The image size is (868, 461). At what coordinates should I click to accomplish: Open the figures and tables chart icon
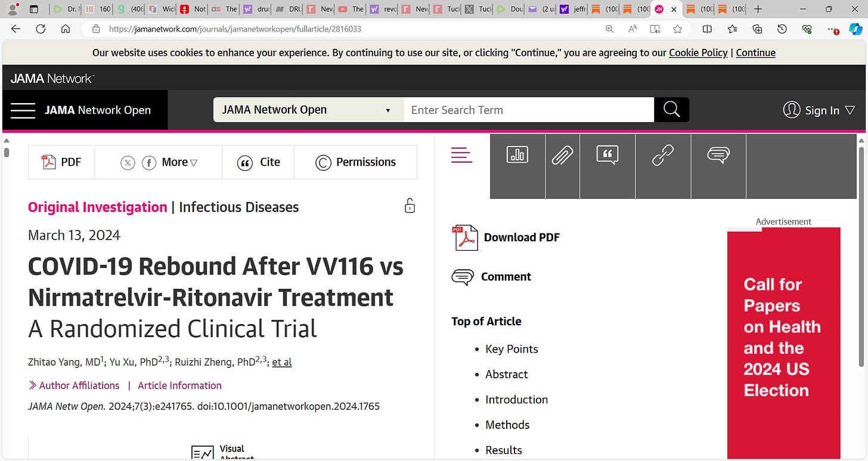[517, 155]
